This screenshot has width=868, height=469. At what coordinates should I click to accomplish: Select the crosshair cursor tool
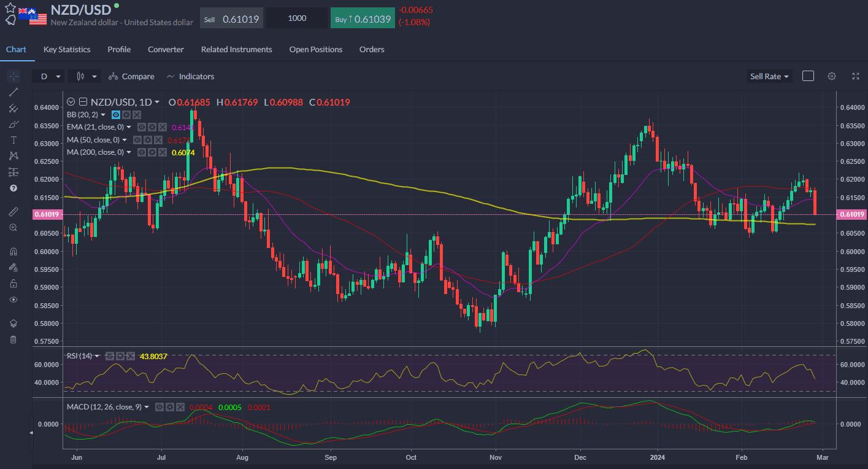13,76
